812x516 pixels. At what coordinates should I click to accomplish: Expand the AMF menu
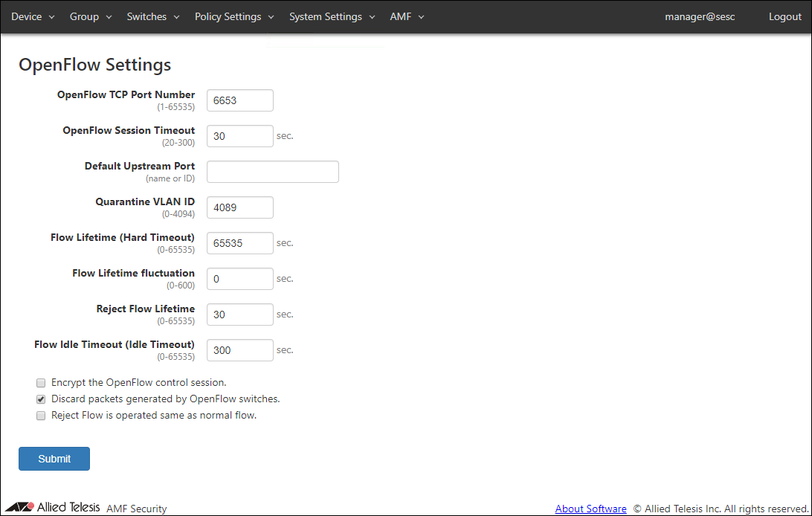coord(407,16)
